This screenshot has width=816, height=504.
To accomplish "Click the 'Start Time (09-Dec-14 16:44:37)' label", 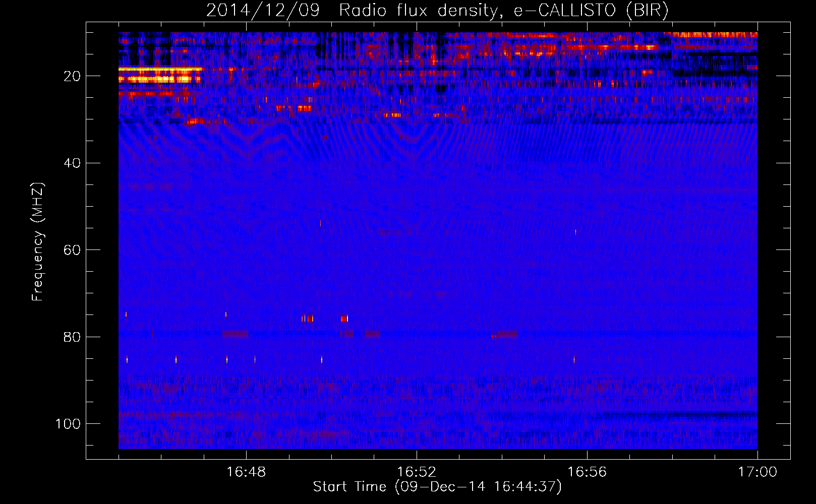I will [x=437, y=487].
